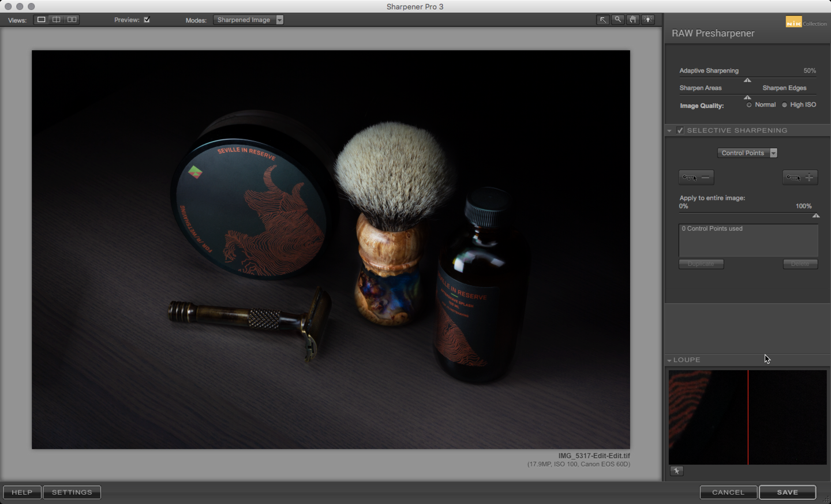Click the Delete control point button

click(800, 264)
